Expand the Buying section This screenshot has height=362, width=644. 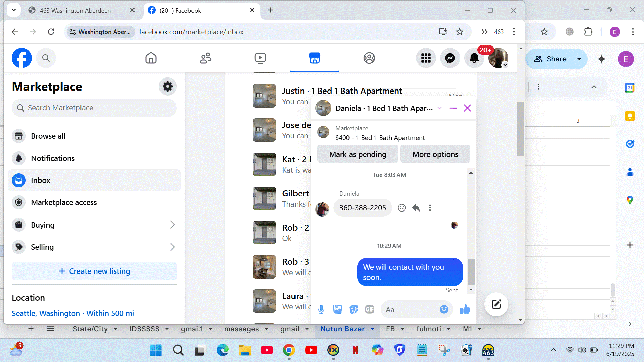pos(172,225)
